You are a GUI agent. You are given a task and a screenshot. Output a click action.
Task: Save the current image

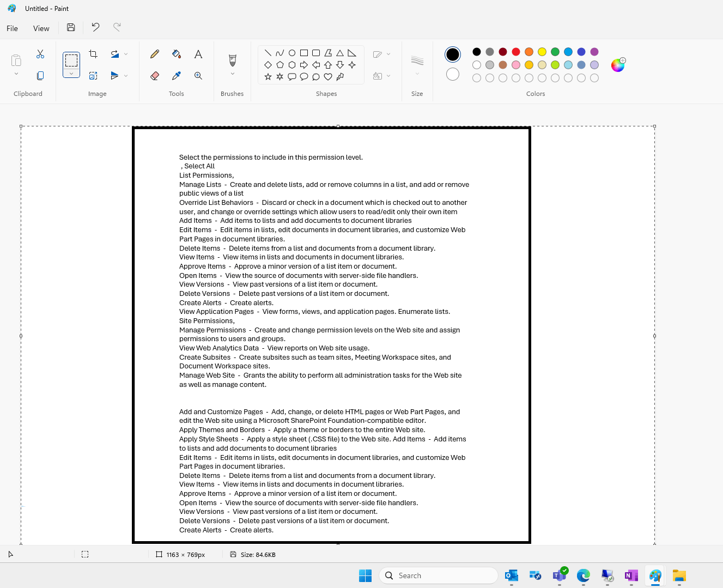[70, 27]
